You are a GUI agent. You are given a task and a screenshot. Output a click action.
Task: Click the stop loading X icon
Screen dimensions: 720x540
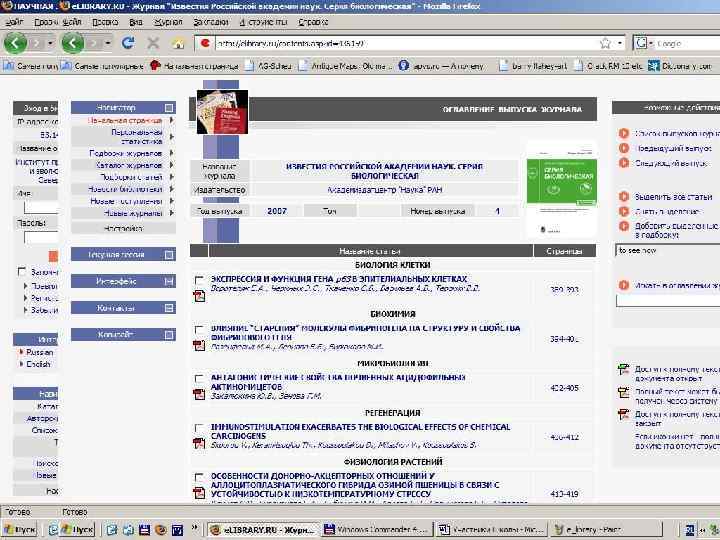153,43
